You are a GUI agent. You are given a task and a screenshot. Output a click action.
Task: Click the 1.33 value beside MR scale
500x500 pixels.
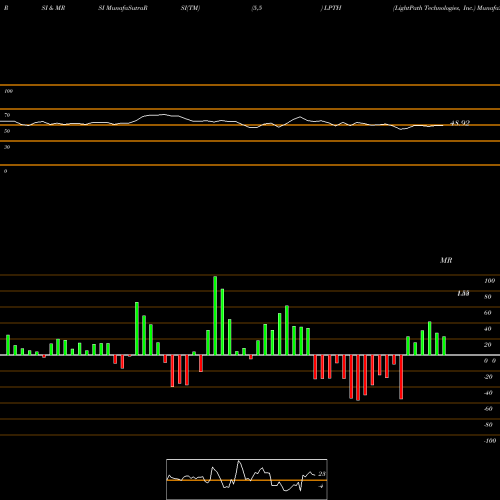coord(463,293)
